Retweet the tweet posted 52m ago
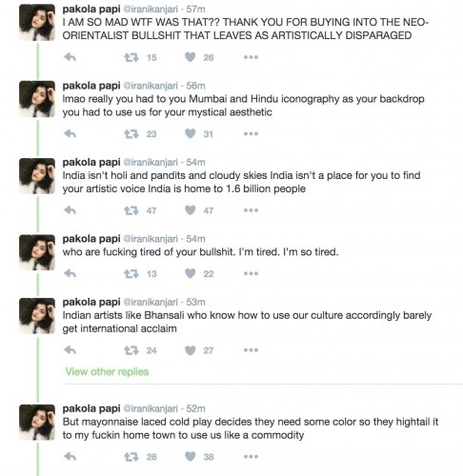The image size is (463, 476). [131, 457]
